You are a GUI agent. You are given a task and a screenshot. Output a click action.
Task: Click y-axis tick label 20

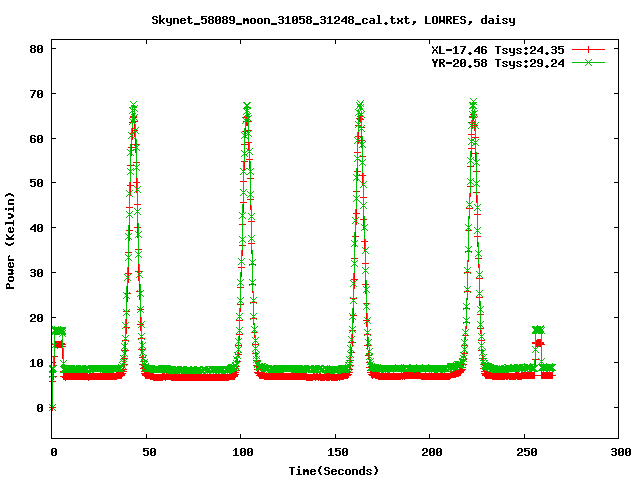coord(37,318)
